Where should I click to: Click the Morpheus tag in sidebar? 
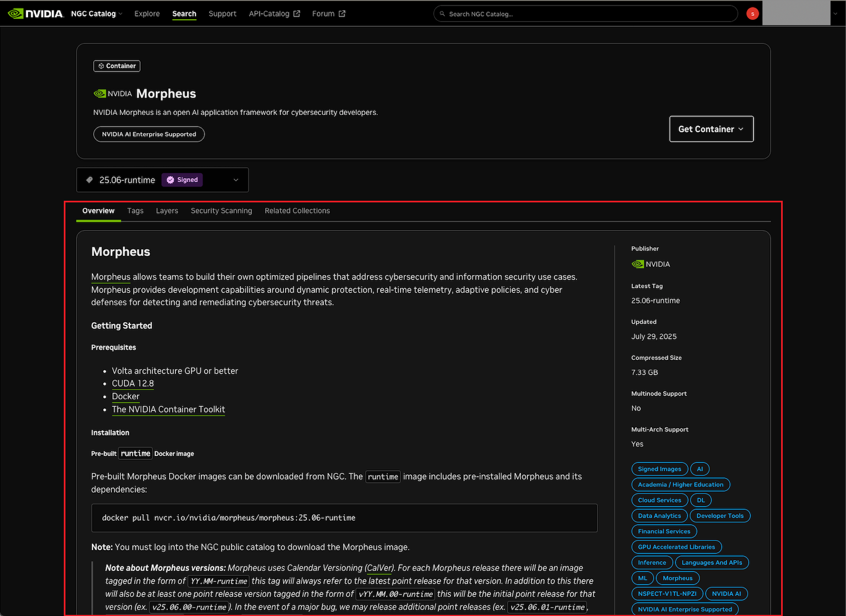[678, 578]
